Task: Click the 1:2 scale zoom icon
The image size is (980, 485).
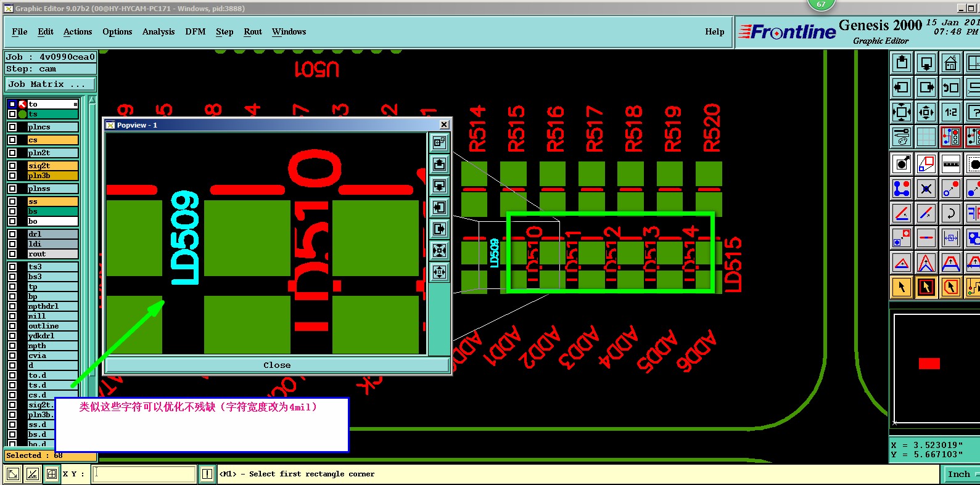Action: [951, 112]
